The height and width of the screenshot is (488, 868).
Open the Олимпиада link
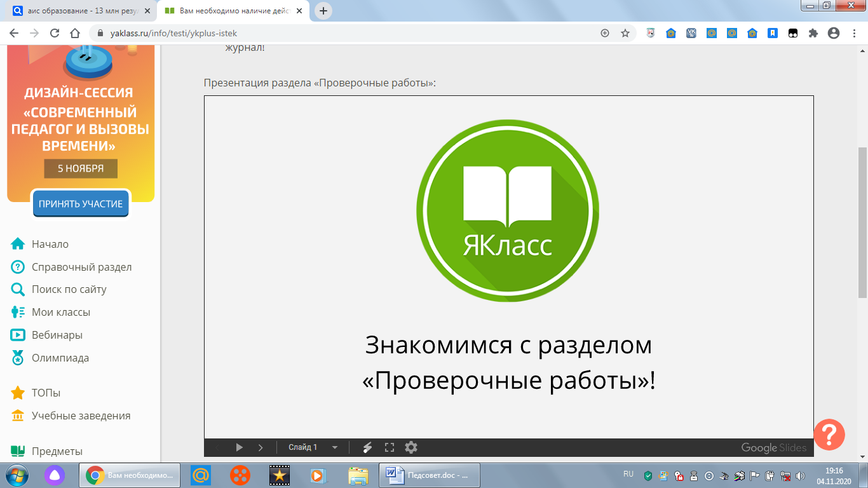[60, 358]
